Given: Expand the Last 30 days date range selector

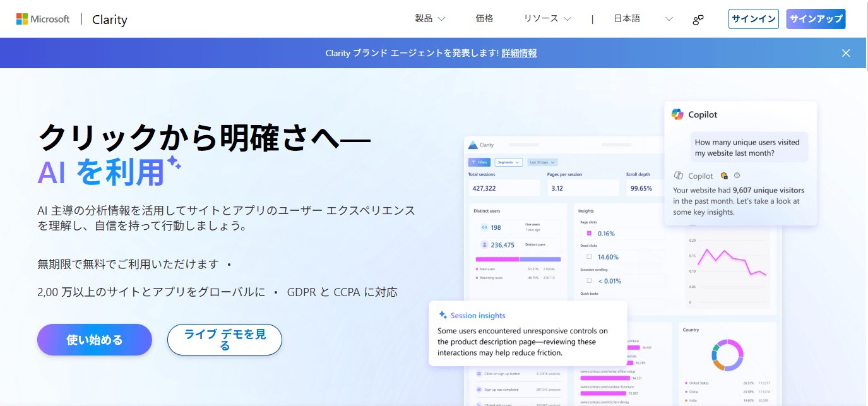Looking at the screenshot, I should (541, 162).
